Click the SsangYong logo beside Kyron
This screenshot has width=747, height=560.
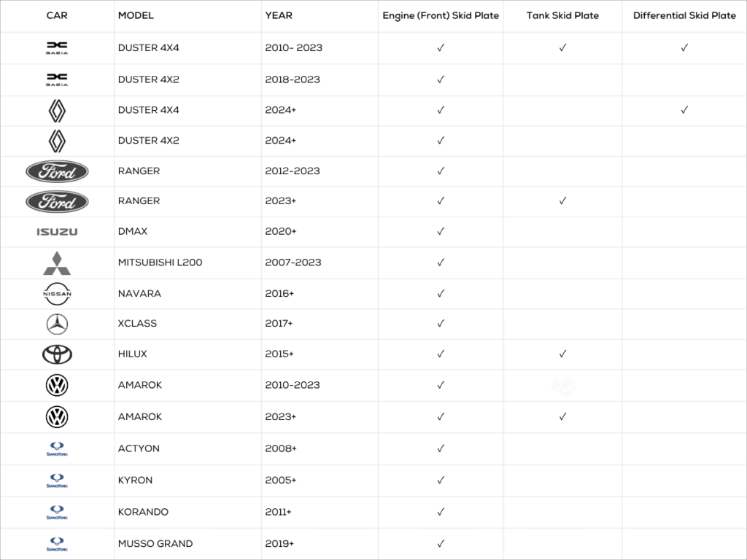coord(57,481)
